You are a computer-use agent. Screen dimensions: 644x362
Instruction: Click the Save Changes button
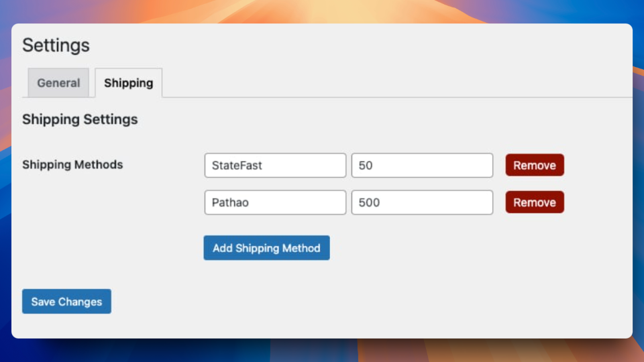point(66,302)
